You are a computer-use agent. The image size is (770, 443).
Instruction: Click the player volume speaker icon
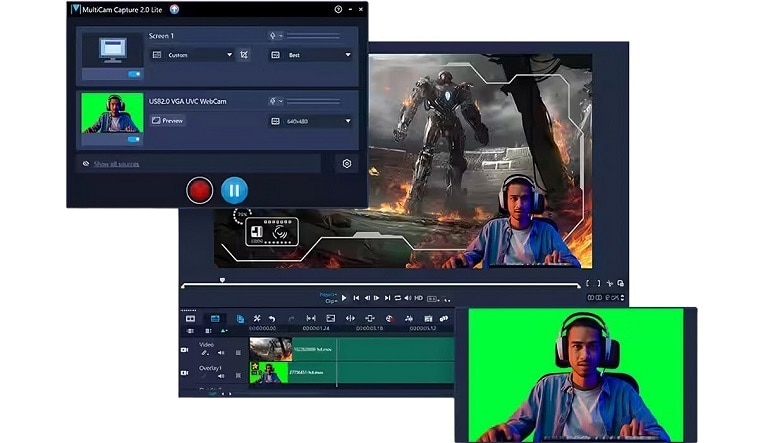[x=408, y=298]
